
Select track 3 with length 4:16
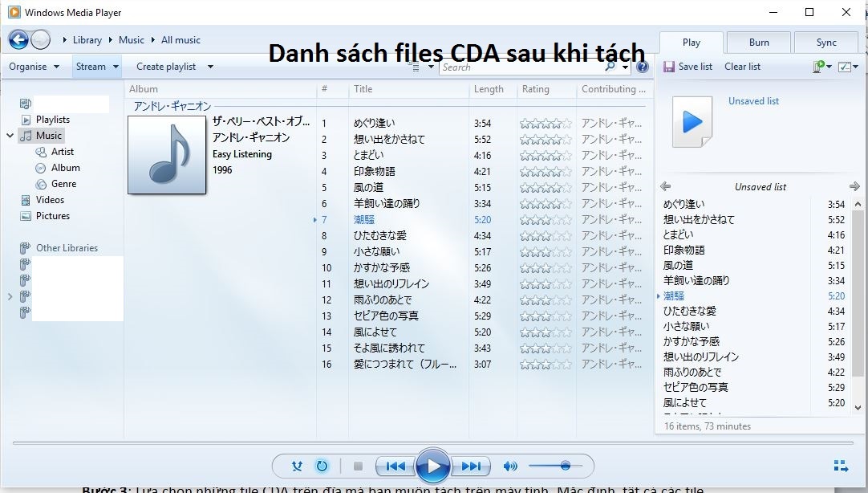tap(481, 156)
